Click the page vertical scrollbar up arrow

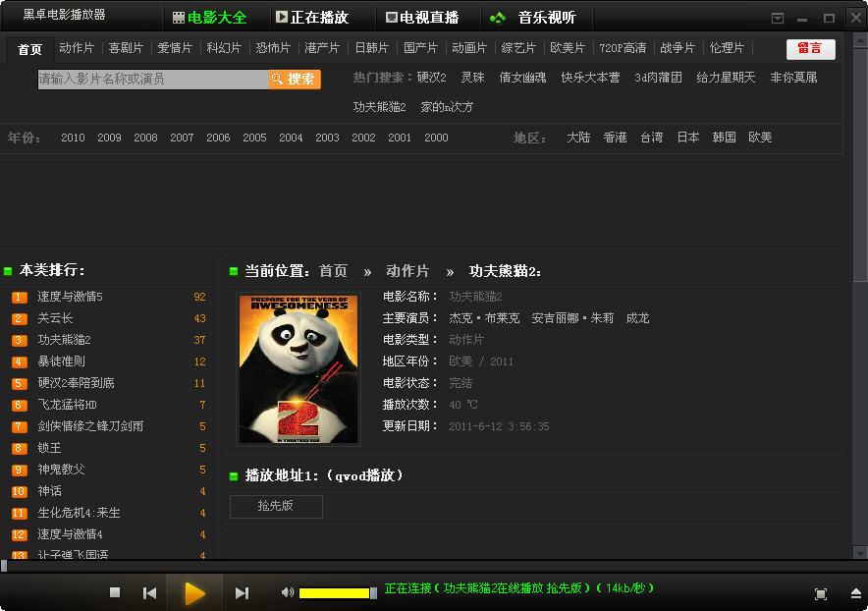click(x=860, y=40)
